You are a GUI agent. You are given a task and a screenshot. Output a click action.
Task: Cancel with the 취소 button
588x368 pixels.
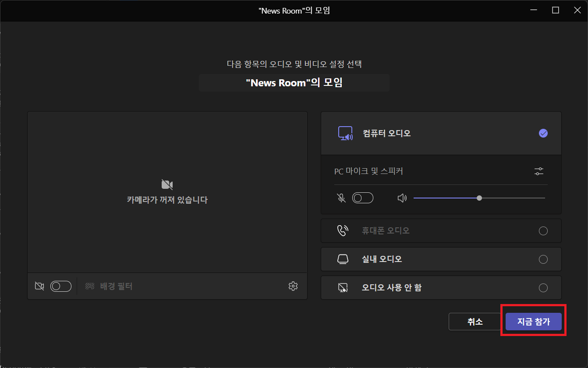pyautogui.click(x=475, y=322)
